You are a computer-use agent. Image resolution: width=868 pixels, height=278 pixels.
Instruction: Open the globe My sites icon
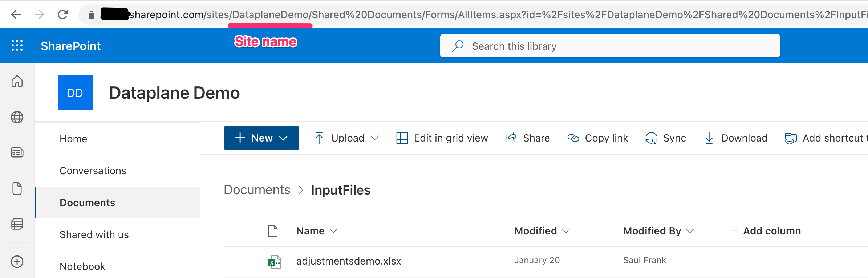click(17, 117)
